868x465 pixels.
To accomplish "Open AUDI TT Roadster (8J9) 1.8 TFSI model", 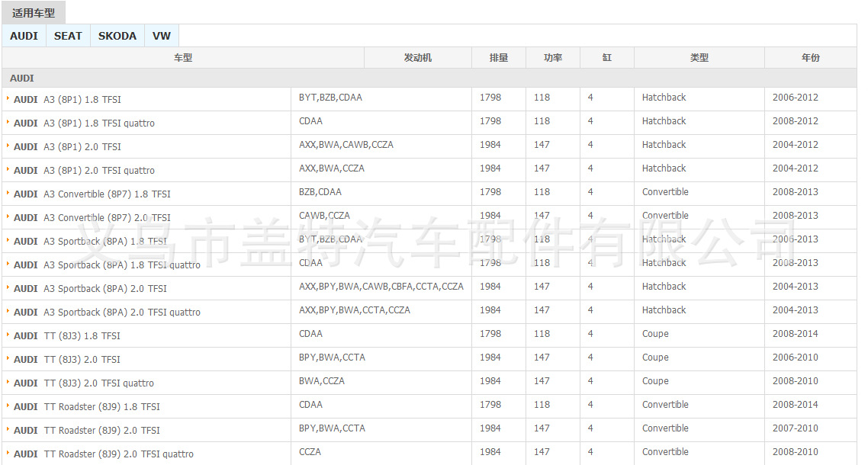I will (x=86, y=407).
